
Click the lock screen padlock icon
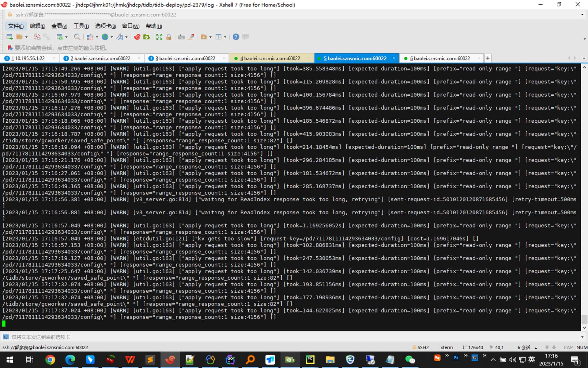[169, 37]
